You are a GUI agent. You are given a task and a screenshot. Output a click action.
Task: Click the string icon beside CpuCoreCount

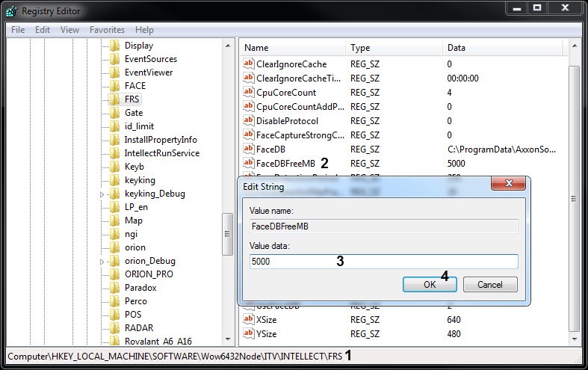coord(250,93)
